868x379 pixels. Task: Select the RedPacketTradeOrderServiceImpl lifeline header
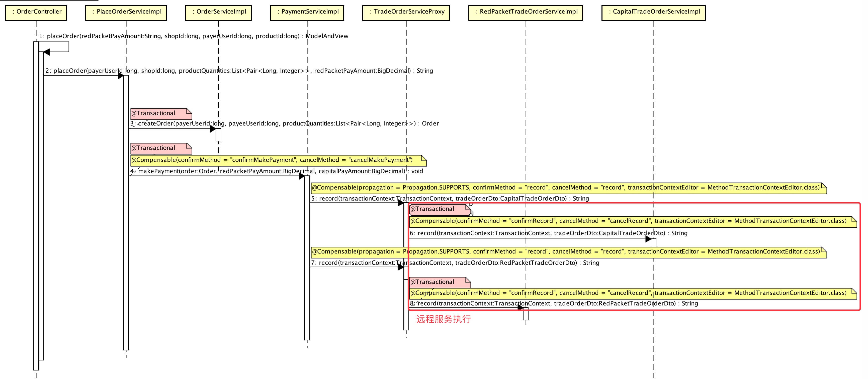pos(526,13)
